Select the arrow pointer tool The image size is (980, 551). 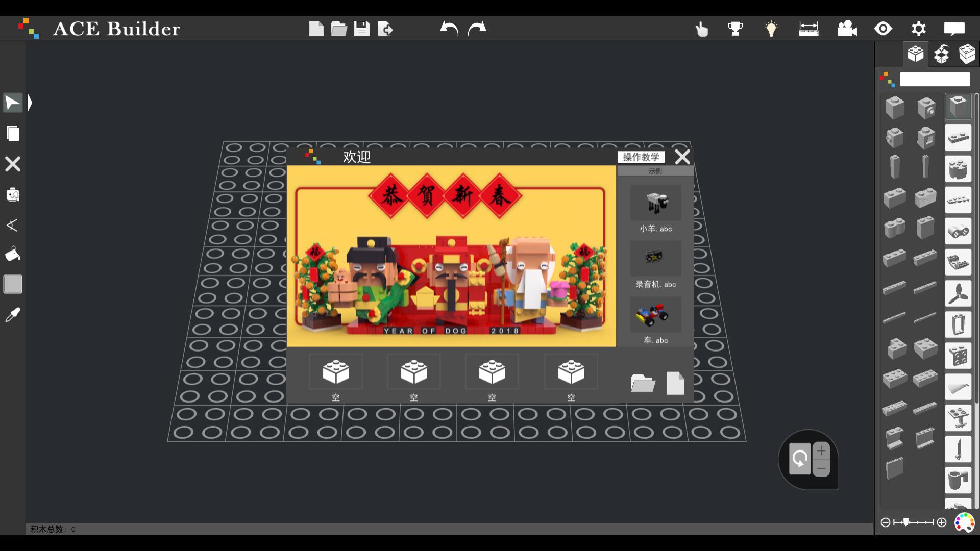(13, 103)
